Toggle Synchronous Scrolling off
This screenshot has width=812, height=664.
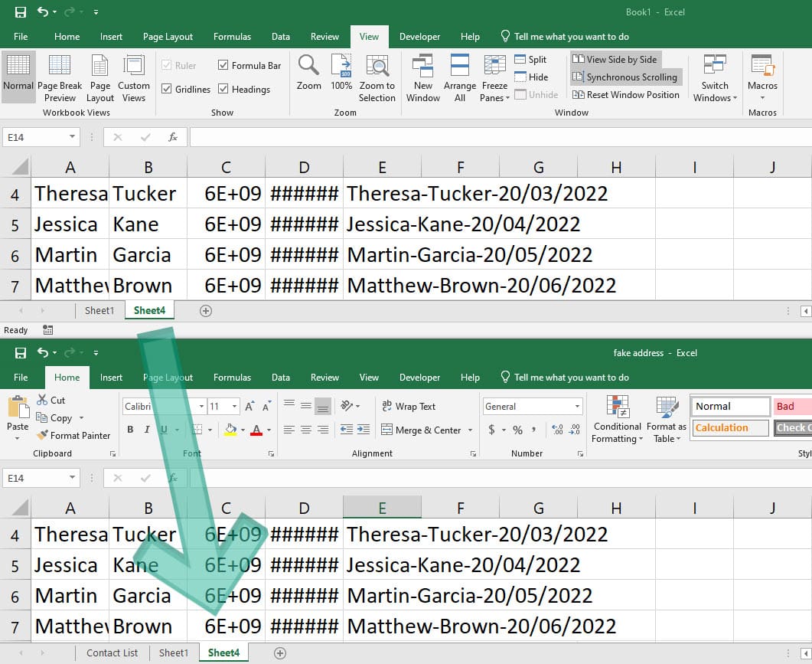(626, 77)
